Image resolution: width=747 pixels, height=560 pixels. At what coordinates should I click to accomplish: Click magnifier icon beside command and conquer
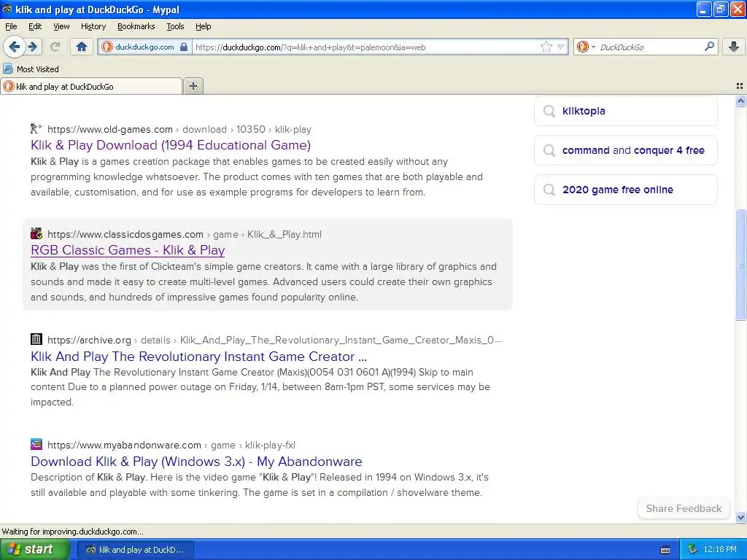pos(549,150)
